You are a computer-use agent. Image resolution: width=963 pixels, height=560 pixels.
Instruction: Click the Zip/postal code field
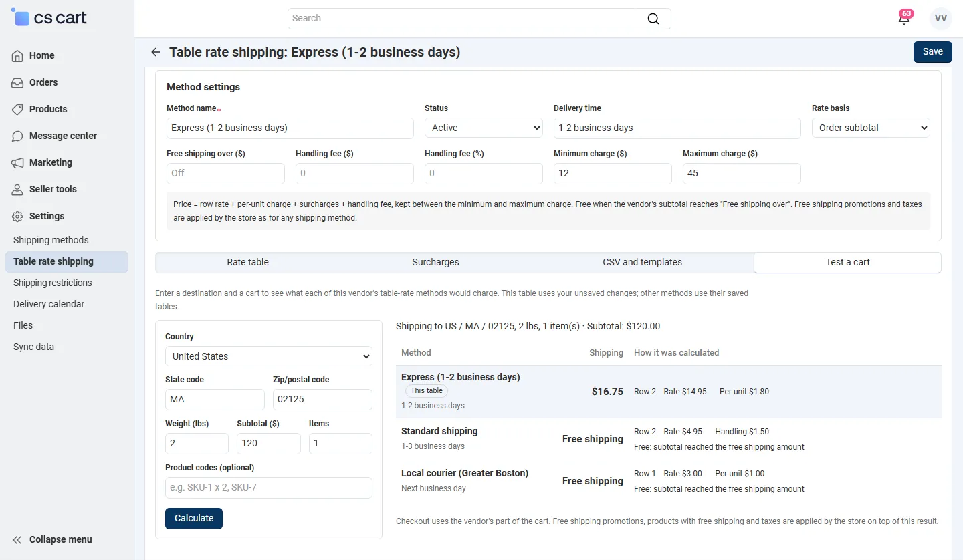click(x=322, y=399)
